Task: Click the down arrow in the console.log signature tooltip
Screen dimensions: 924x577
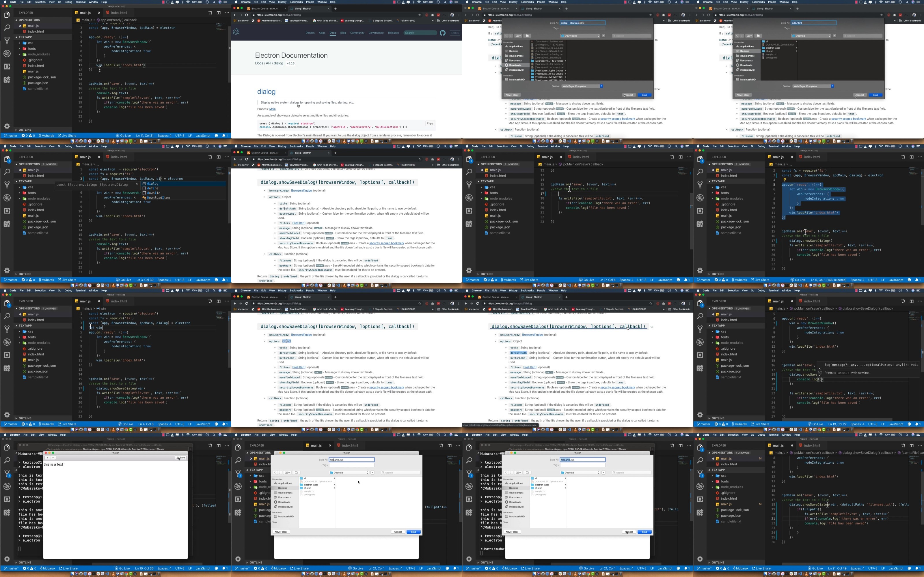Action: click(820, 375)
